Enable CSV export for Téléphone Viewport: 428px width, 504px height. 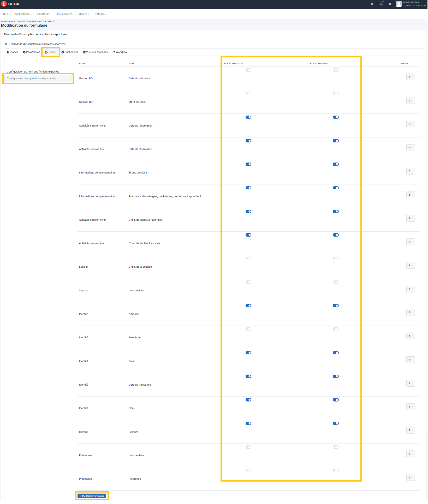[x=248, y=329]
